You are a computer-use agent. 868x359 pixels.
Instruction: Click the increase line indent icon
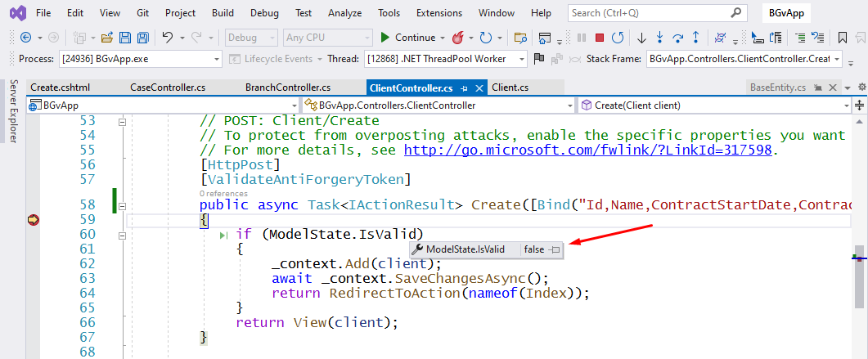click(800, 38)
